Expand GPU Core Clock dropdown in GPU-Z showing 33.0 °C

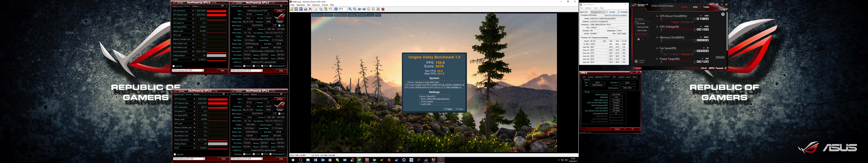pos(193,11)
